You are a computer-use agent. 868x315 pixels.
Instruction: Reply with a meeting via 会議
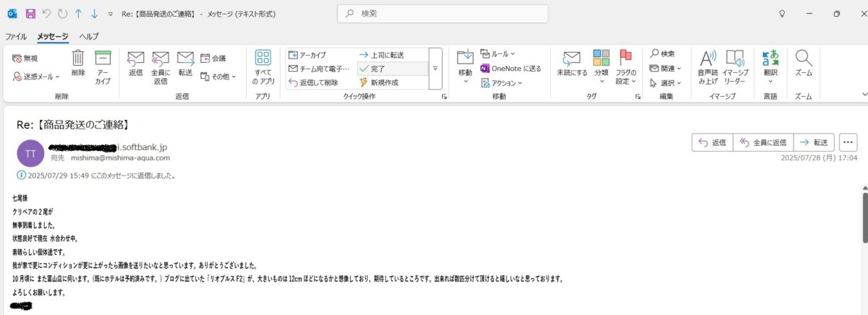coord(213,58)
